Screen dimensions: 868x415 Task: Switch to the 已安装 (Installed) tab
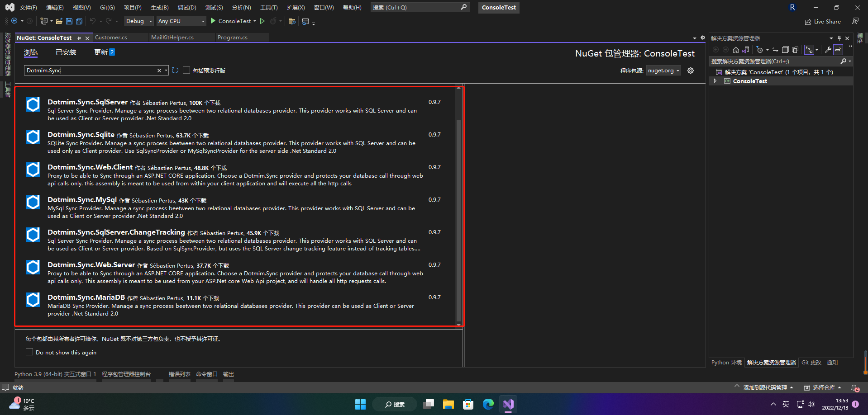66,52
